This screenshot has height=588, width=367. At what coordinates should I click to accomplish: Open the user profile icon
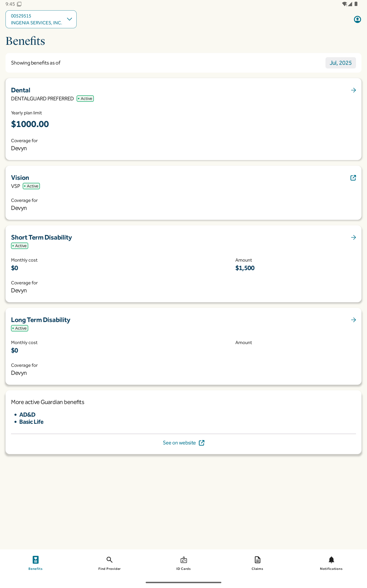357,20
